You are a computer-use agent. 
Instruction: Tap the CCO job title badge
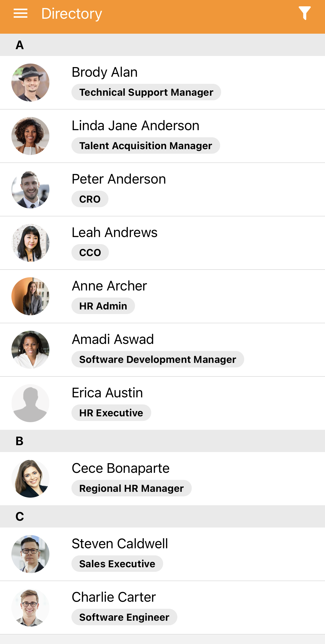90,253
